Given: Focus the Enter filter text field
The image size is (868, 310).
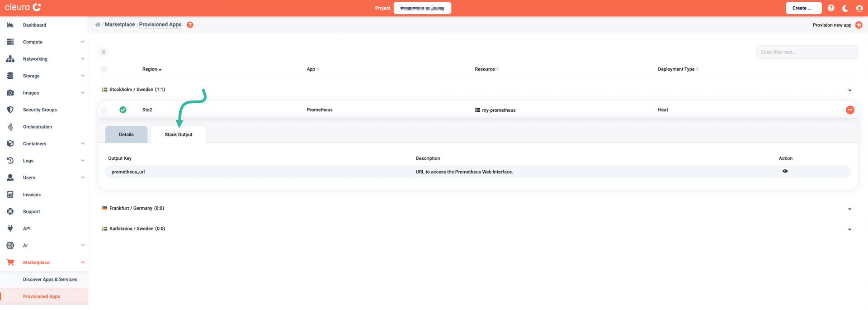Looking at the screenshot, I should 807,52.
